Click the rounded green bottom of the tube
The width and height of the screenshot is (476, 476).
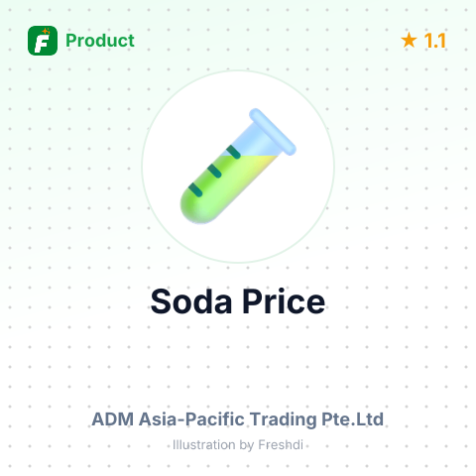[197, 206]
